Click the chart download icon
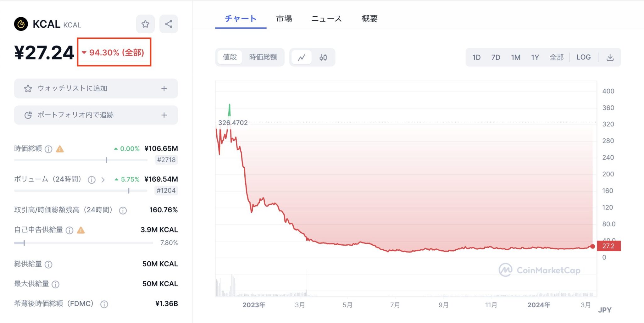644x323 pixels. [610, 57]
